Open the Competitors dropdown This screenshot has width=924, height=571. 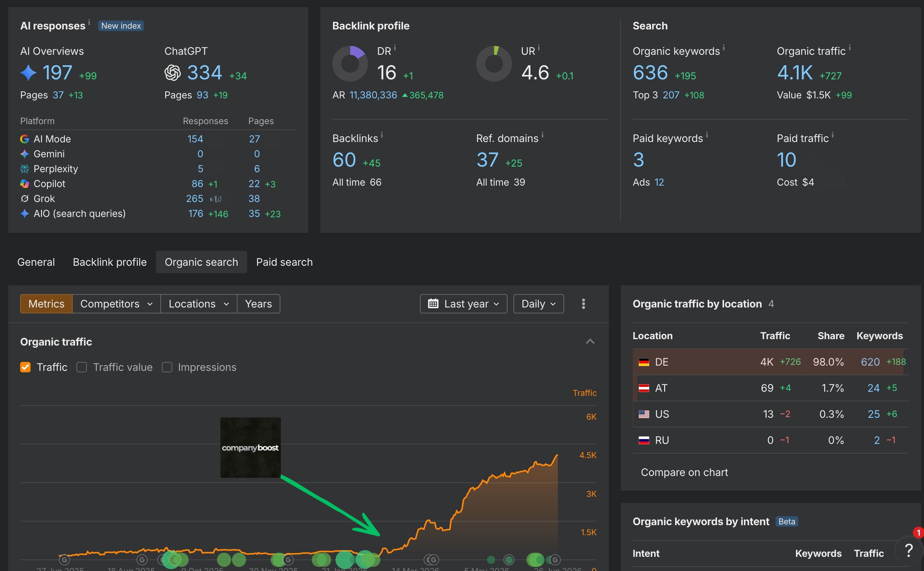coord(116,304)
